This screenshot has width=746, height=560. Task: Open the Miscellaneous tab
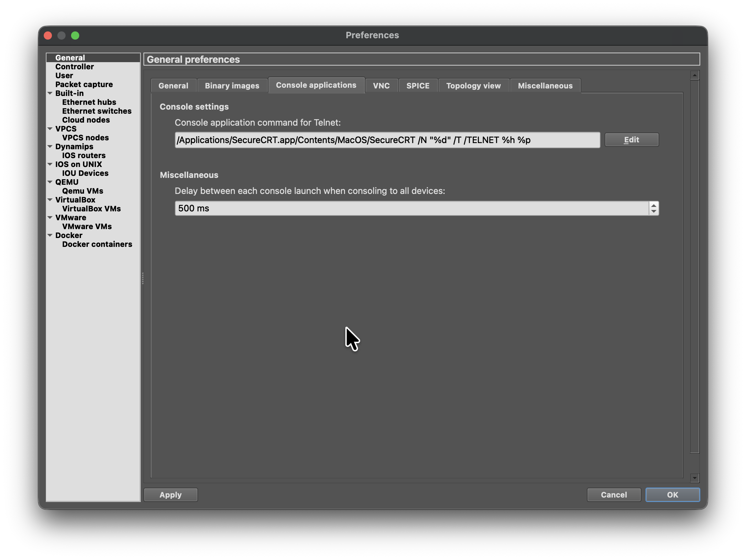[x=545, y=86]
